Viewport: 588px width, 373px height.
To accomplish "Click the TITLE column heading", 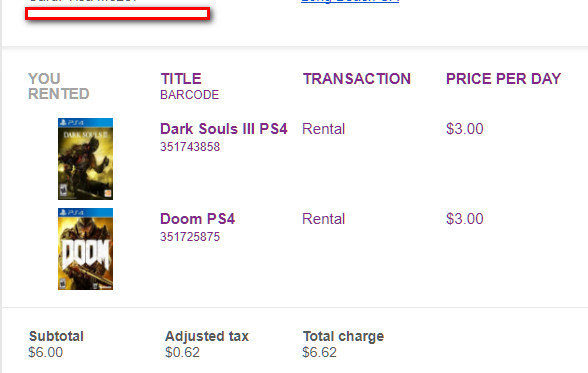I will [181, 79].
